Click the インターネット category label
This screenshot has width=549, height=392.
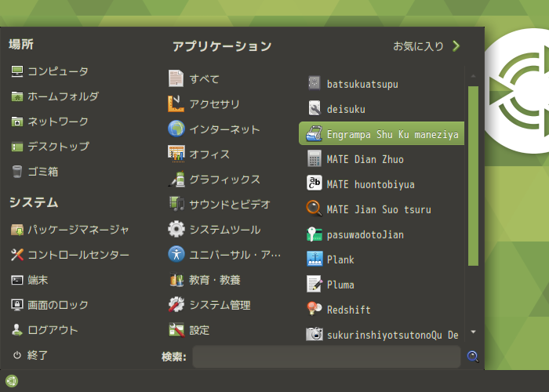(x=224, y=129)
